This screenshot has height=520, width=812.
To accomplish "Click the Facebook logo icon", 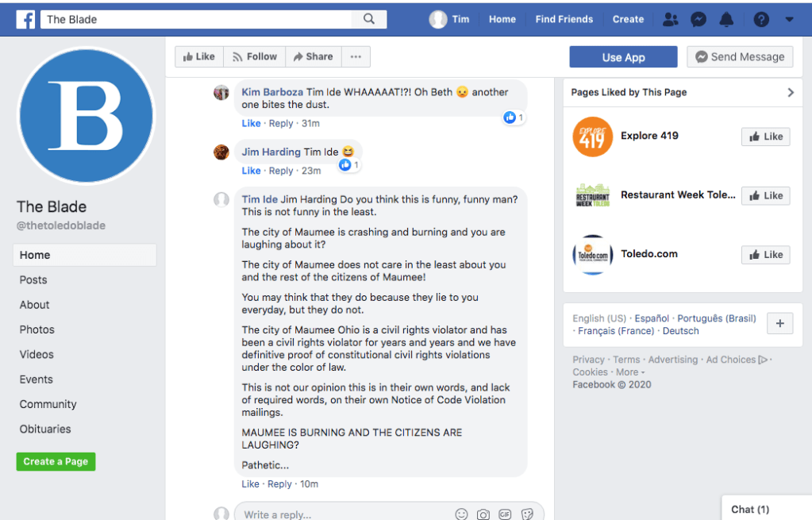I will click(25, 19).
